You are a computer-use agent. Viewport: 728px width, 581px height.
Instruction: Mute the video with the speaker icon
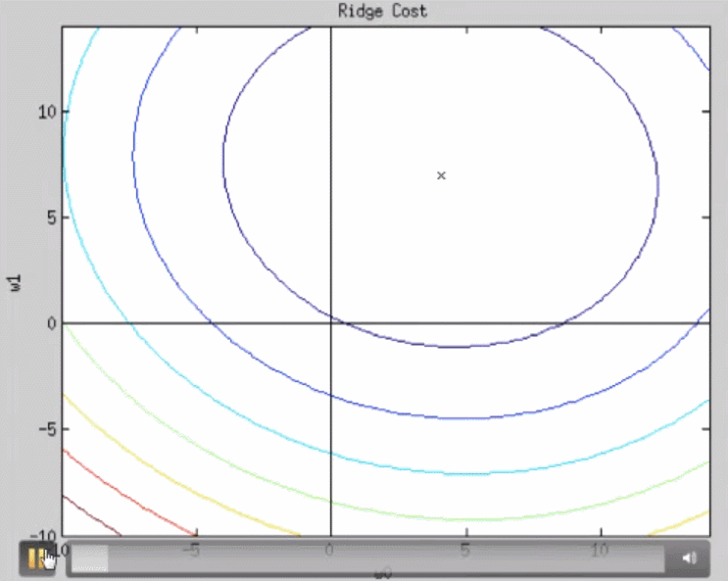pos(689,557)
